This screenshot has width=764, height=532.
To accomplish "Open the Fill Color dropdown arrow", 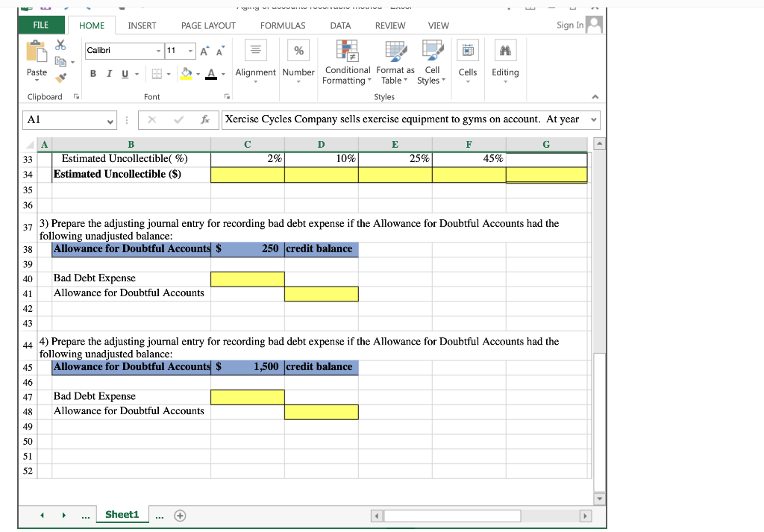I will click(198, 74).
